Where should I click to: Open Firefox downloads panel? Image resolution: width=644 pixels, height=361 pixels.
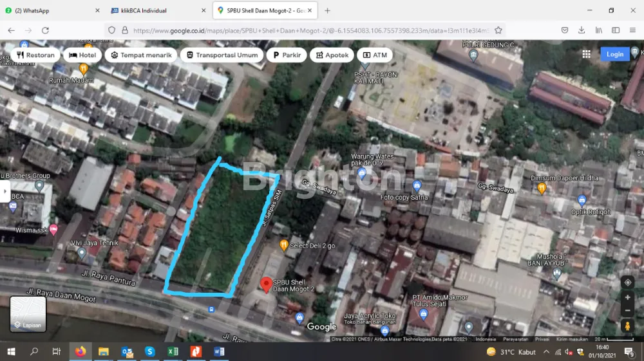582,30
